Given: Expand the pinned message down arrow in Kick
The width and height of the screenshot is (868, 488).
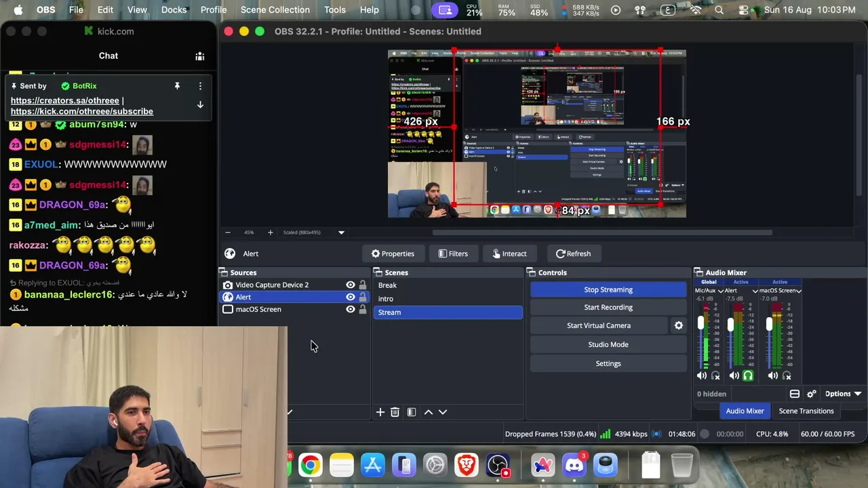Looking at the screenshot, I should pos(200,105).
